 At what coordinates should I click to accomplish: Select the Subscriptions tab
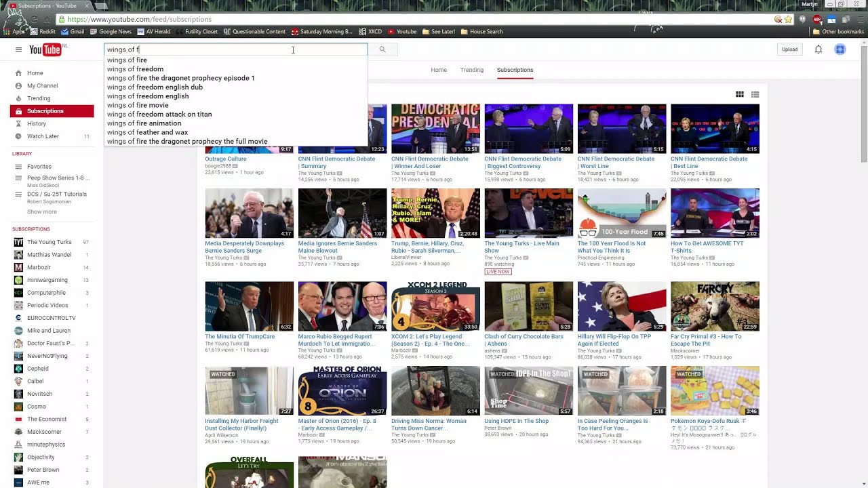click(515, 70)
